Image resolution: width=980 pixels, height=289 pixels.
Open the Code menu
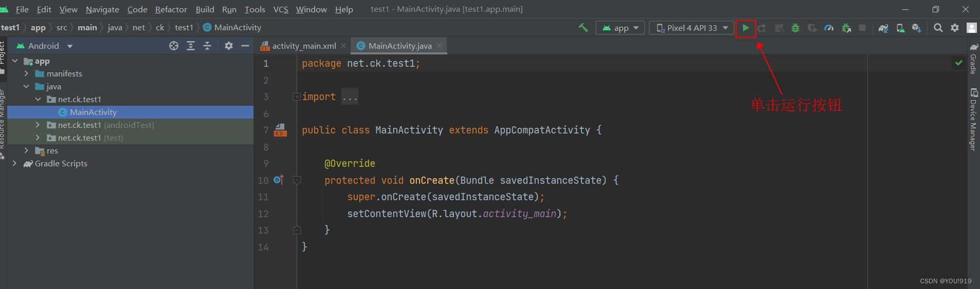137,9
